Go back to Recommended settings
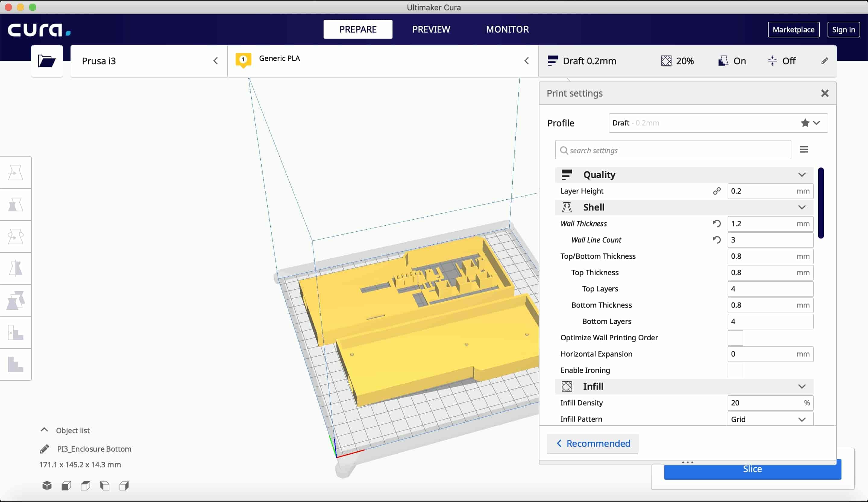This screenshot has width=868, height=502. coord(593,444)
